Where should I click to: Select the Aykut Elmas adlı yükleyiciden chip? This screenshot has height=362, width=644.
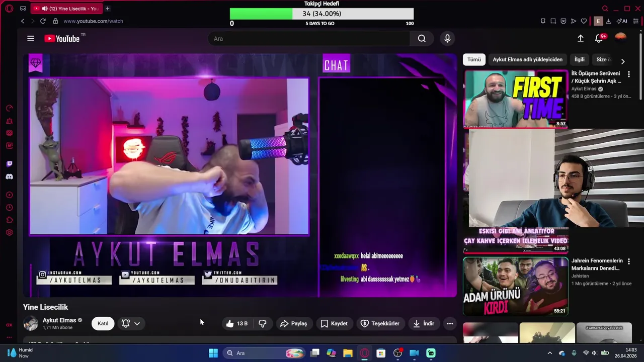527,59
